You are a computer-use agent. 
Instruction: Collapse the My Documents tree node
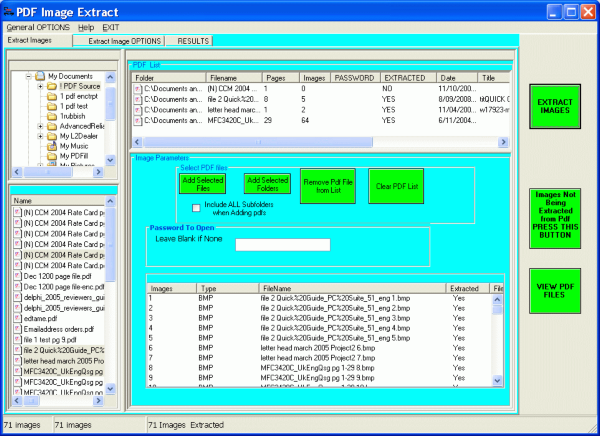pos(27,76)
